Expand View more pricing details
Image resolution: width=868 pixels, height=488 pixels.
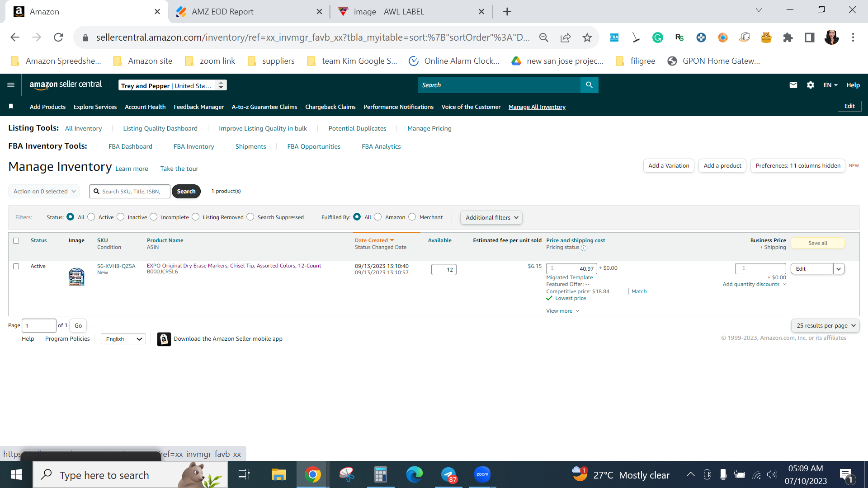(x=563, y=311)
